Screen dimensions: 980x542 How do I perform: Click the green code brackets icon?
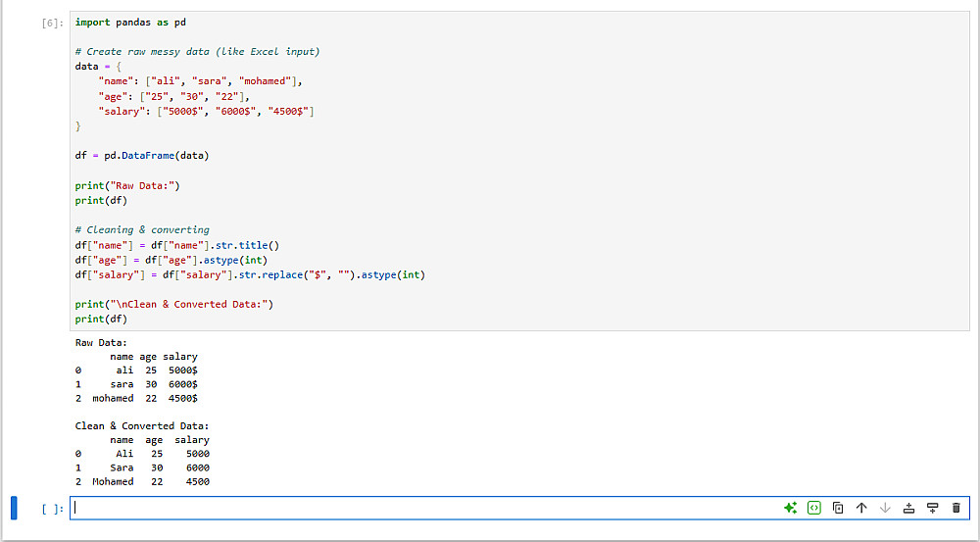[813, 508]
